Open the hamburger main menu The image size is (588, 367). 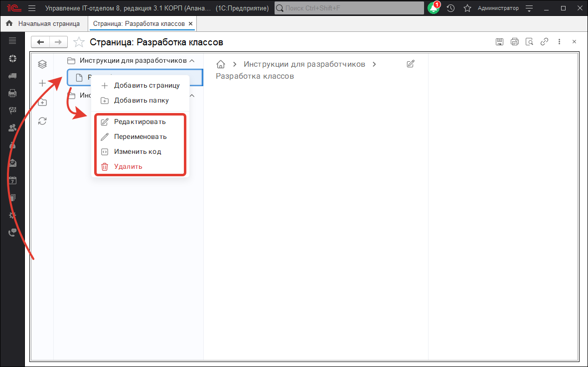pos(32,8)
